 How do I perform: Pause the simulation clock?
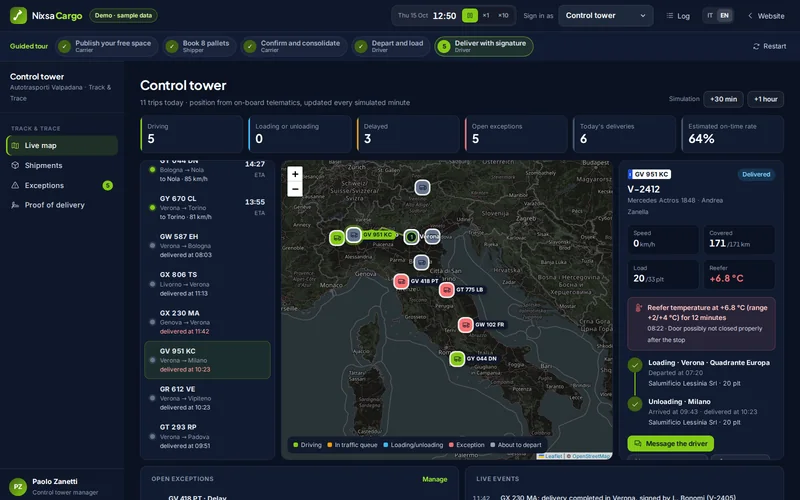coord(469,15)
